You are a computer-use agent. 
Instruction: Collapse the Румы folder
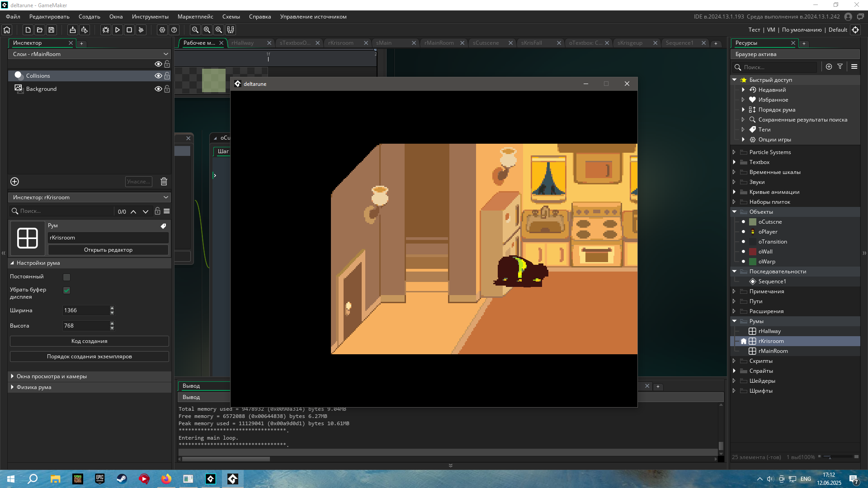734,321
